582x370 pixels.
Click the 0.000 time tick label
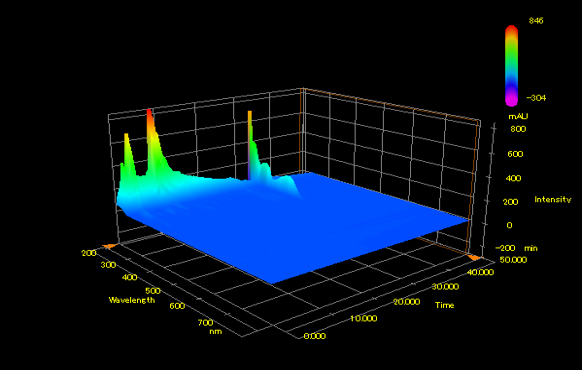tap(315, 336)
